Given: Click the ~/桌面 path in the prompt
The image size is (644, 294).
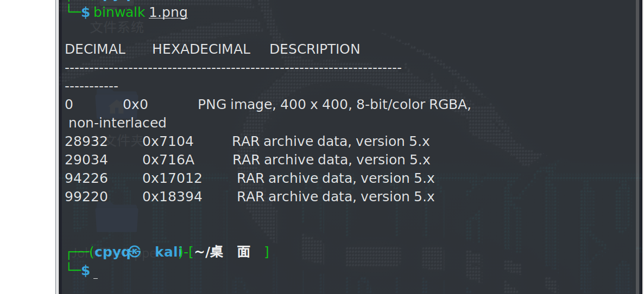Looking at the screenshot, I should (223, 252).
